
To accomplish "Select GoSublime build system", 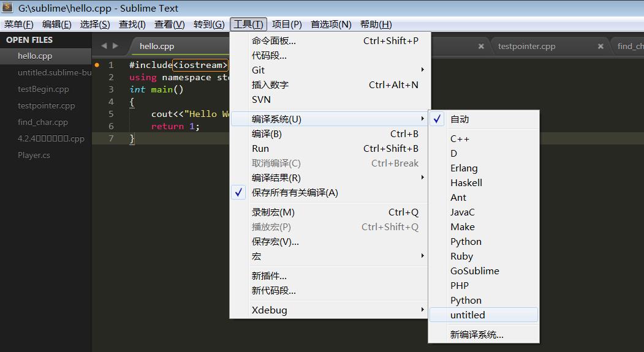I will pos(483,271).
